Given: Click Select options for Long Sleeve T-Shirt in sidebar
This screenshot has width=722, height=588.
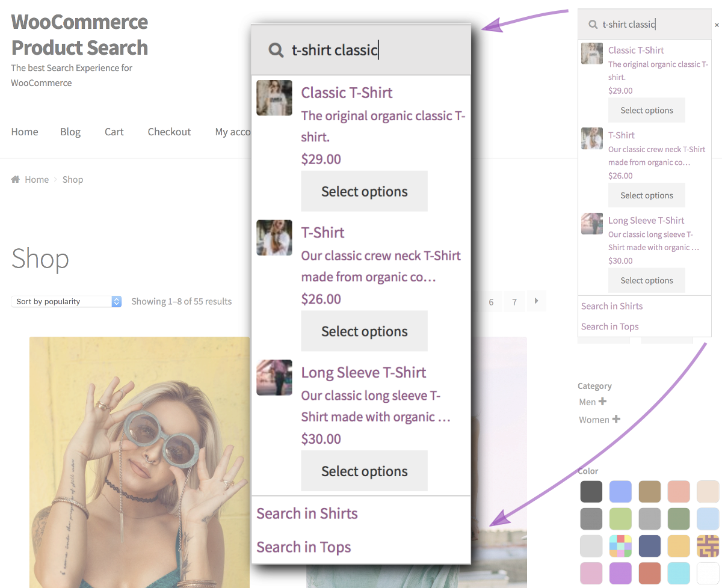Looking at the screenshot, I should [x=646, y=280].
